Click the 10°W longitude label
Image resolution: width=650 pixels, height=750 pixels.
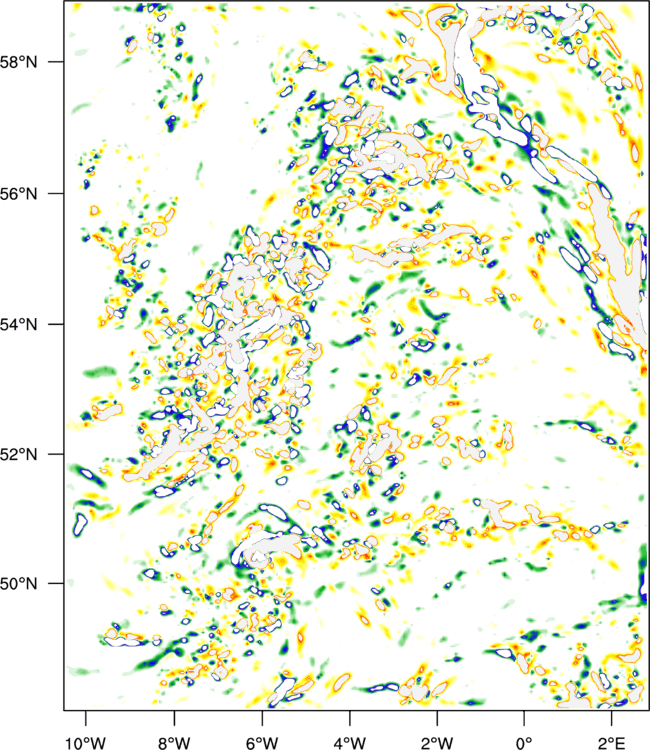pyautogui.click(x=86, y=742)
